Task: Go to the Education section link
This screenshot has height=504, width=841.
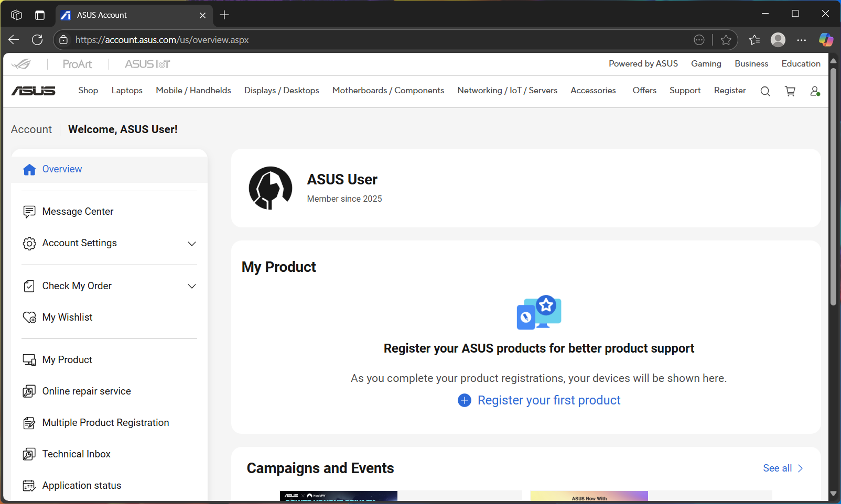Action: 801,64
